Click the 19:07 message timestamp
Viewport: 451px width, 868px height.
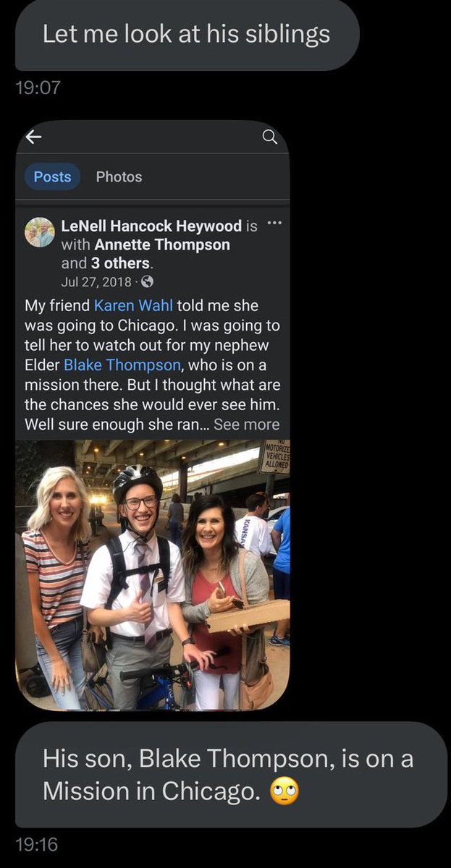click(x=38, y=88)
